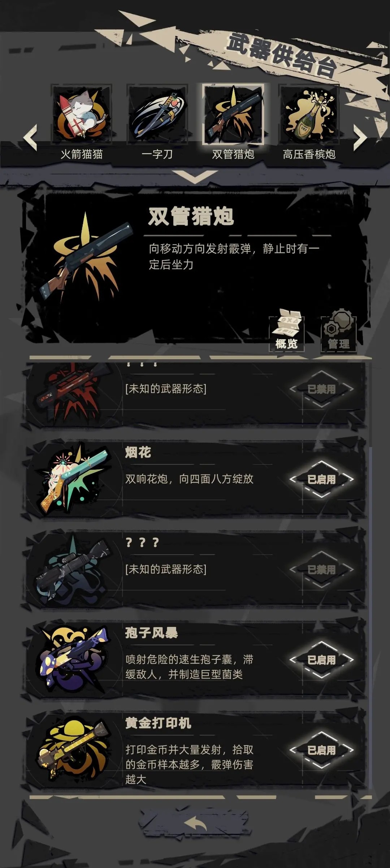
Task: Show previous weapons with left chevron
Action: (x=30, y=138)
